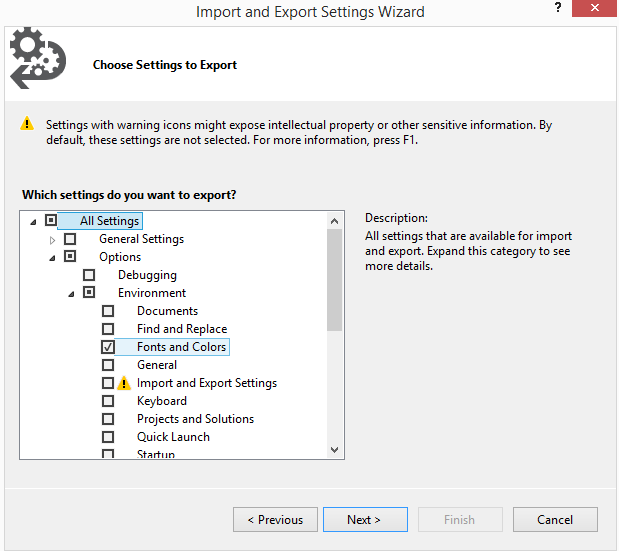The height and width of the screenshot is (551, 619).
Task: Enable the Debugging checkbox
Action: click(x=89, y=275)
